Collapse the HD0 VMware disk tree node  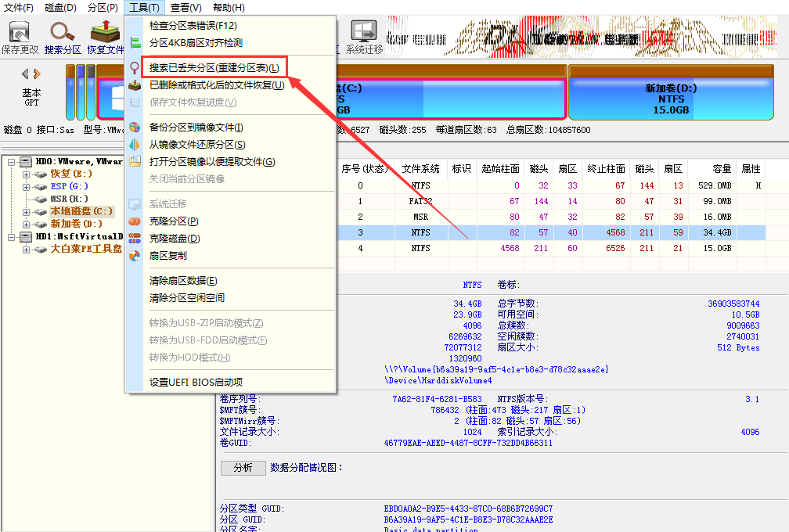(11, 162)
